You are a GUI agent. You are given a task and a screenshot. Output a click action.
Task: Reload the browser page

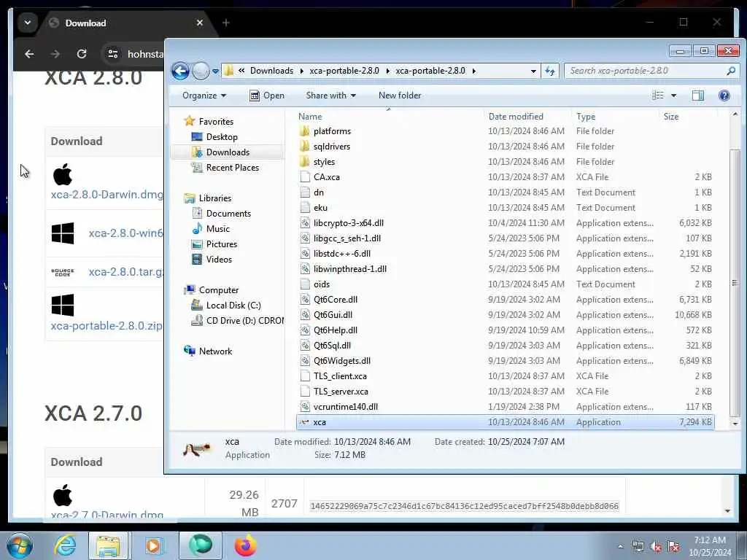point(82,54)
